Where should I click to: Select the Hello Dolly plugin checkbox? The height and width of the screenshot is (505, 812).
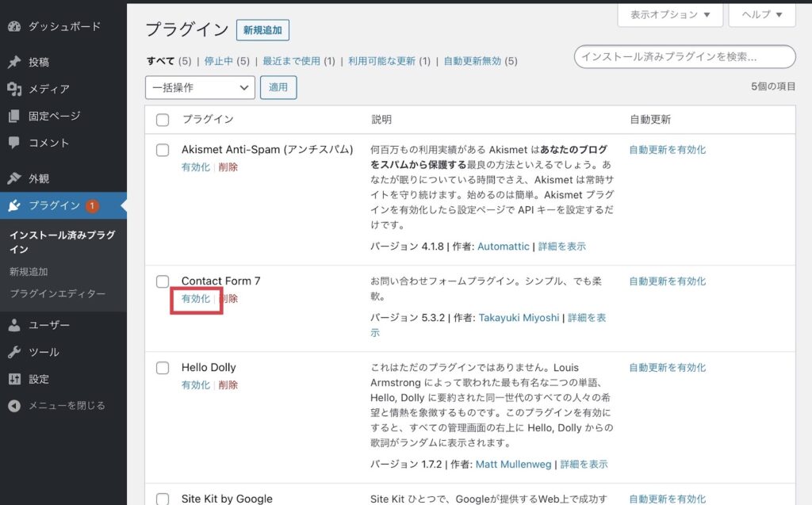coord(163,368)
